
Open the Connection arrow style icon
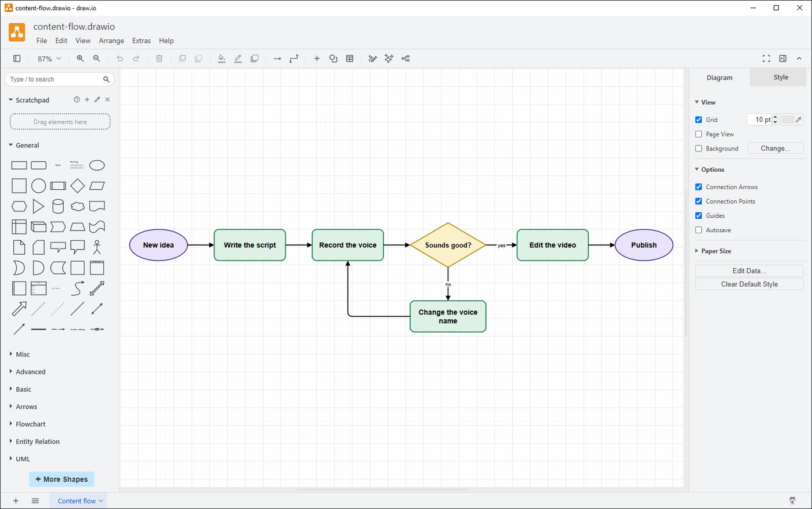point(277,59)
